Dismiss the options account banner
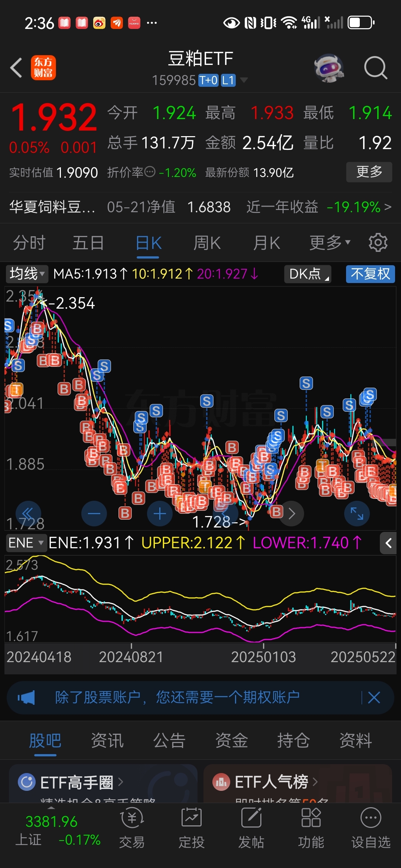The width and height of the screenshot is (401, 868). [374, 698]
